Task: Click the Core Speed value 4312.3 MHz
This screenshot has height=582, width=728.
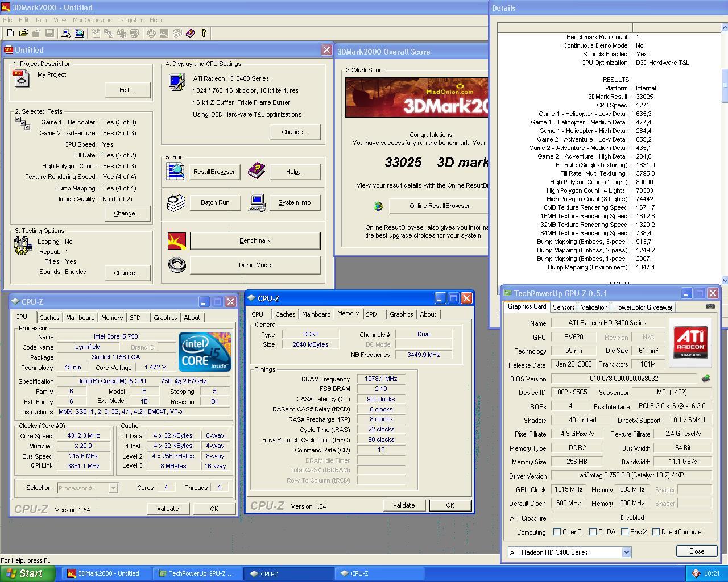Action: [x=84, y=435]
